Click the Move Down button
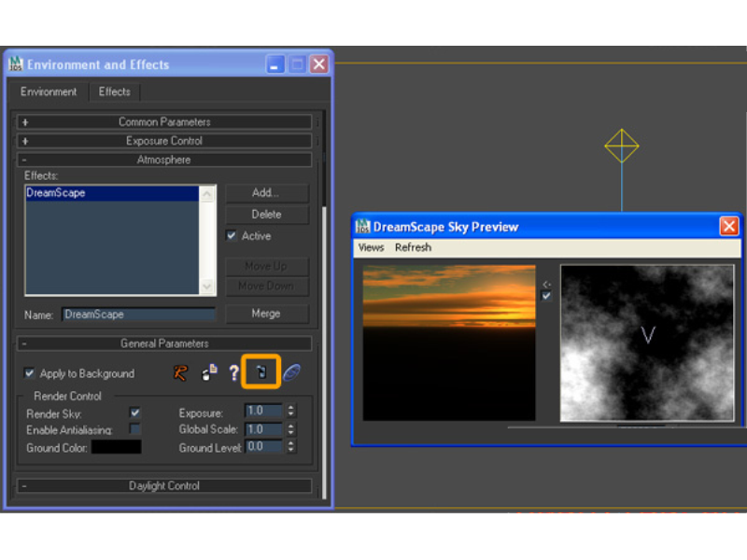The width and height of the screenshot is (747, 560). [266, 286]
